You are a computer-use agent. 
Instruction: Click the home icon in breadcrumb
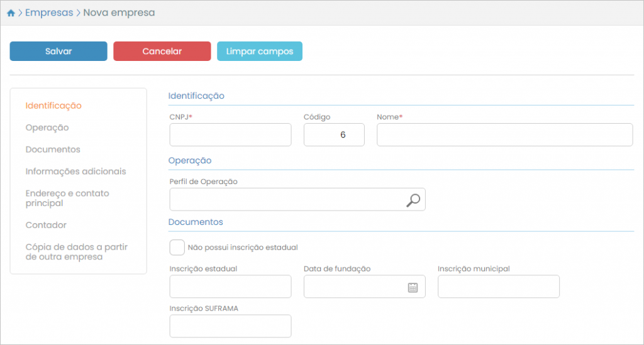coord(11,13)
